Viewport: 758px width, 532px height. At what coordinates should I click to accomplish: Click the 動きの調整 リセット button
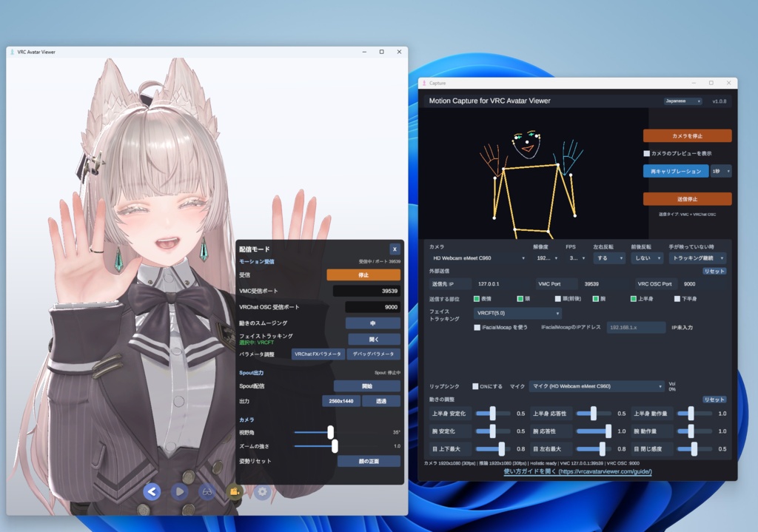click(714, 400)
